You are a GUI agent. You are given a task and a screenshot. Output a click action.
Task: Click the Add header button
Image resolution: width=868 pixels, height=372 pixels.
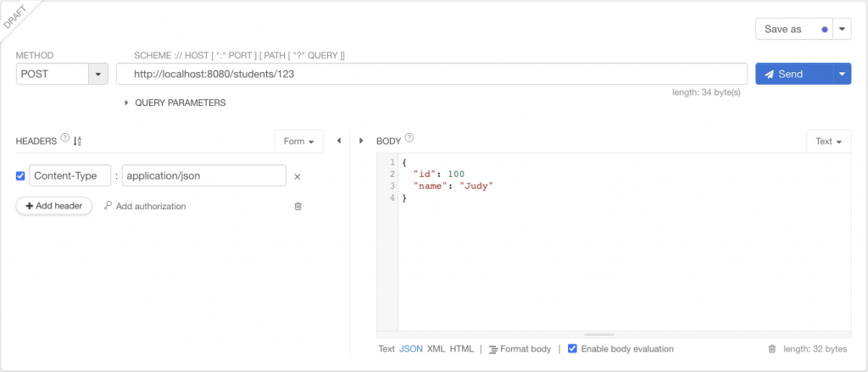tap(54, 206)
